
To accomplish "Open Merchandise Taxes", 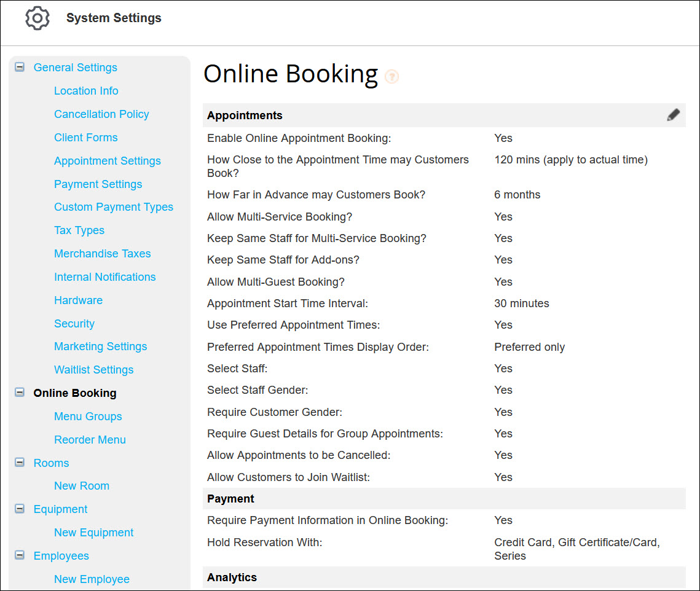I will pos(102,253).
